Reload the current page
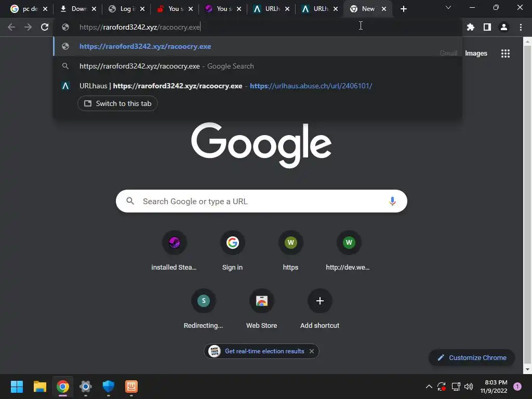Screen dimensions: 532x399 point(45,27)
